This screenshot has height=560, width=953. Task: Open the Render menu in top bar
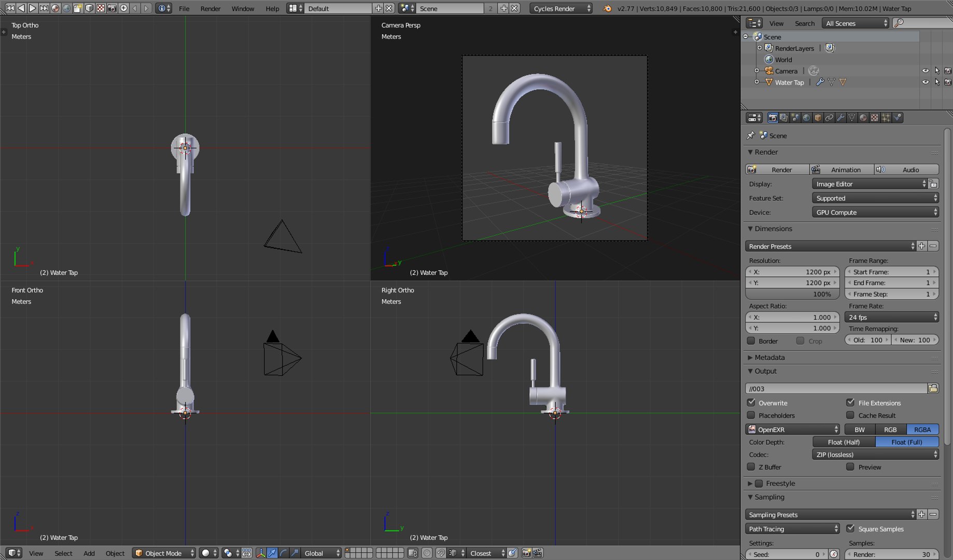[211, 8]
